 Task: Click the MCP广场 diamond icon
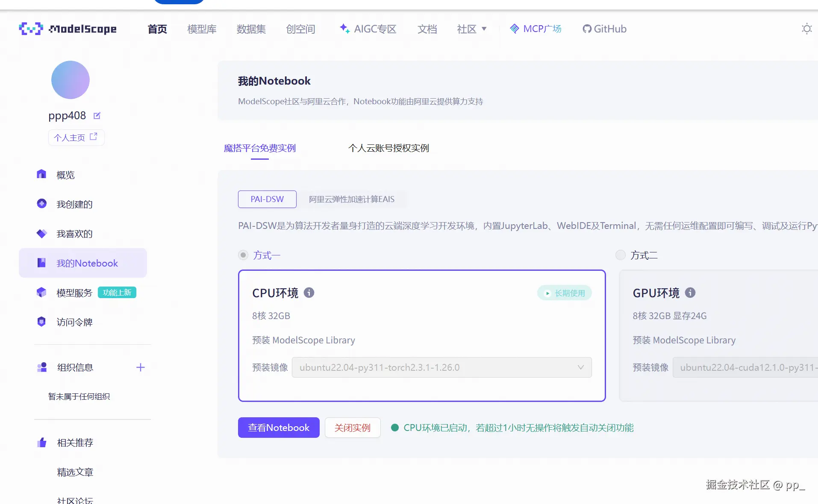[x=515, y=29]
